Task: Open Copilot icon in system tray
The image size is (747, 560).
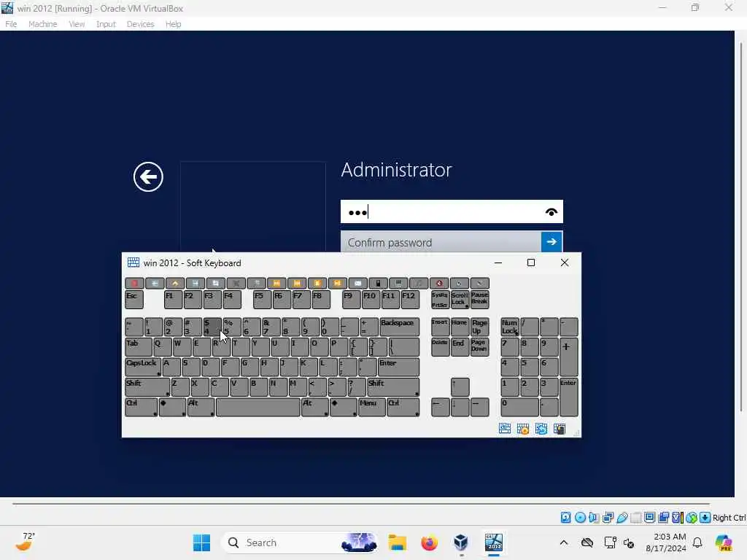Action: pyautogui.click(x=724, y=542)
